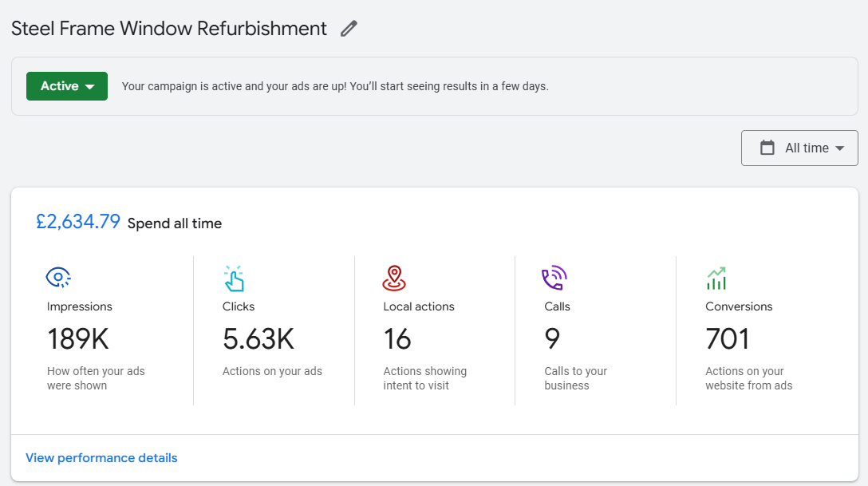Click the arrow next to All time
Image resolution: width=868 pixels, height=486 pixels.
click(839, 148)
